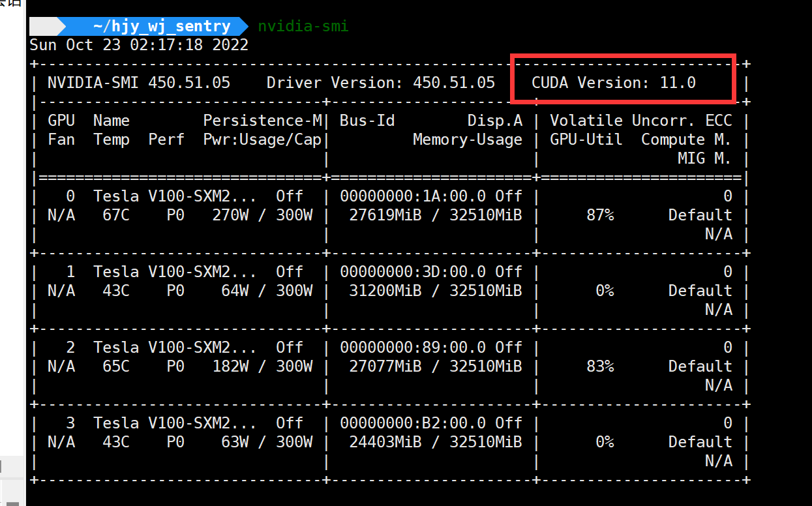Click the gray prompt segment before the path
812x506 pixels.
pyautogui.click(x=44, y=26)
